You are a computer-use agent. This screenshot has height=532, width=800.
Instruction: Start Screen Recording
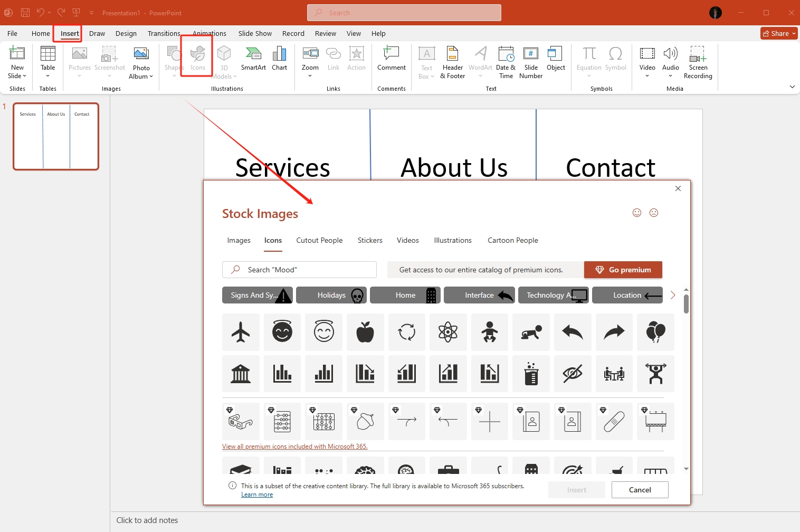(x=698, y=62)
